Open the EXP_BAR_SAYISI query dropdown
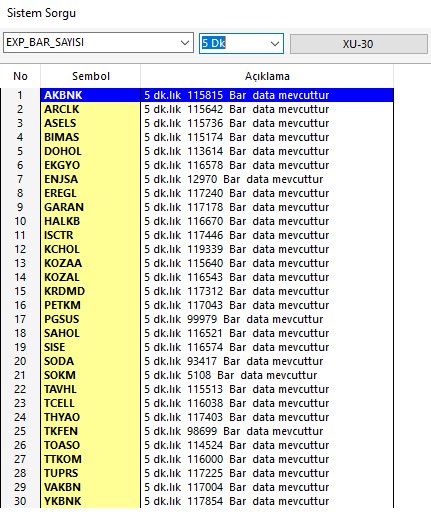The image size is (431, 526). tap(98, 43)
